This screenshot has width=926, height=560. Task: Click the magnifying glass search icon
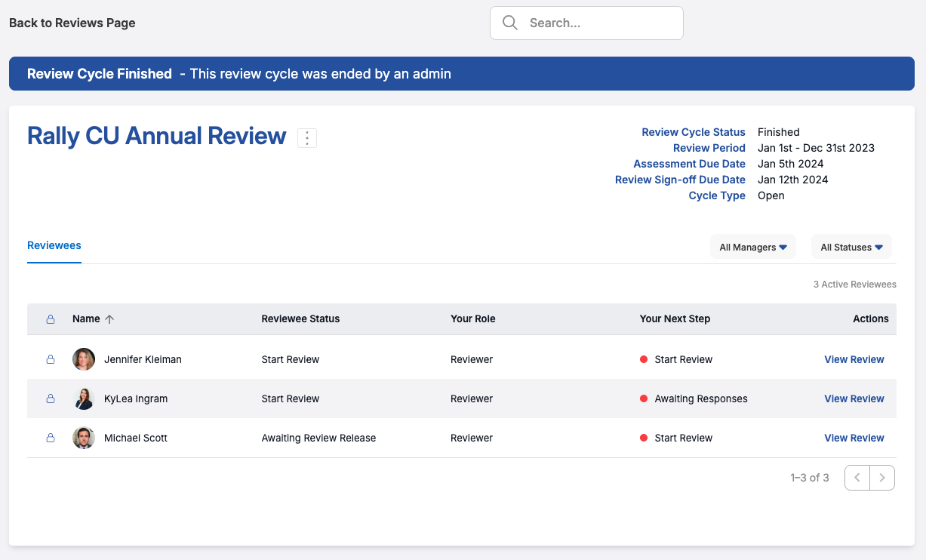click(510, 23)
